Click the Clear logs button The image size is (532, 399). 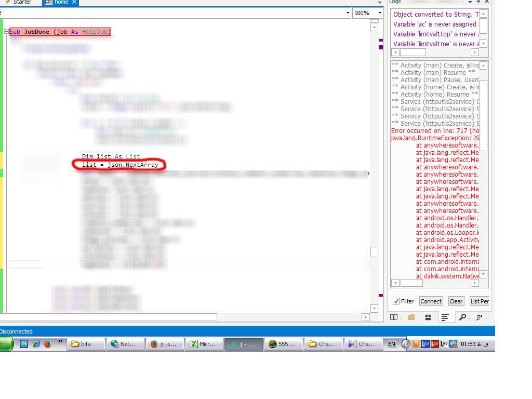click(456, 301)
